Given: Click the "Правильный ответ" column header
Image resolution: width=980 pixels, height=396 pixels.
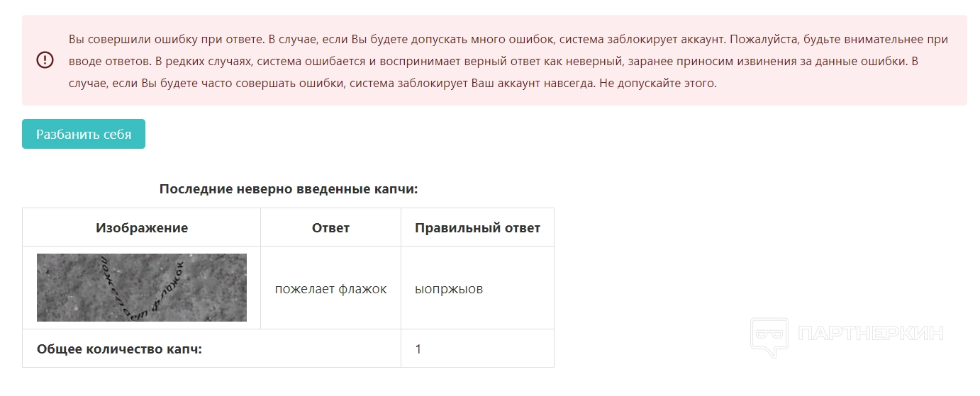Looking at the screenshot, I should click(x=477, y=227).
